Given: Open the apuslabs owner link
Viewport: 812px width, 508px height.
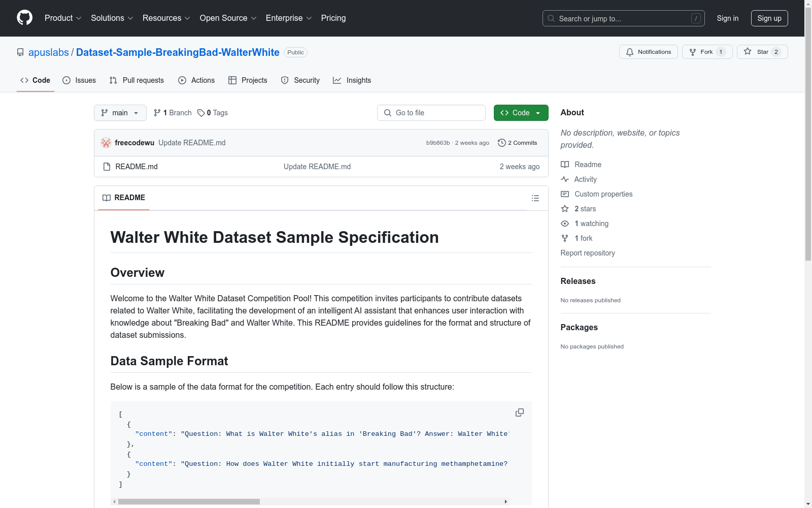Looking at the screenshot, I should (49, 52).
